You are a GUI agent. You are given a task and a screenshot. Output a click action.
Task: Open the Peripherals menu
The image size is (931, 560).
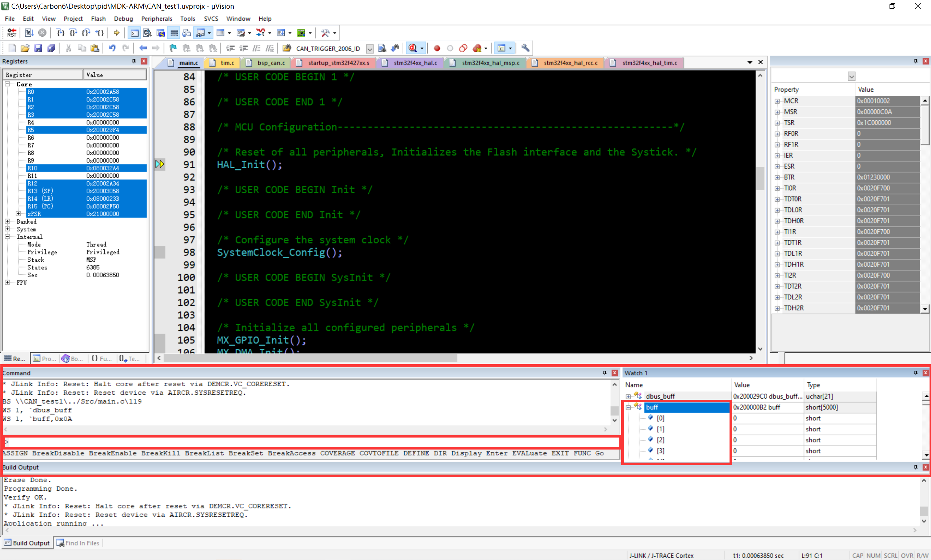point(156,19)
